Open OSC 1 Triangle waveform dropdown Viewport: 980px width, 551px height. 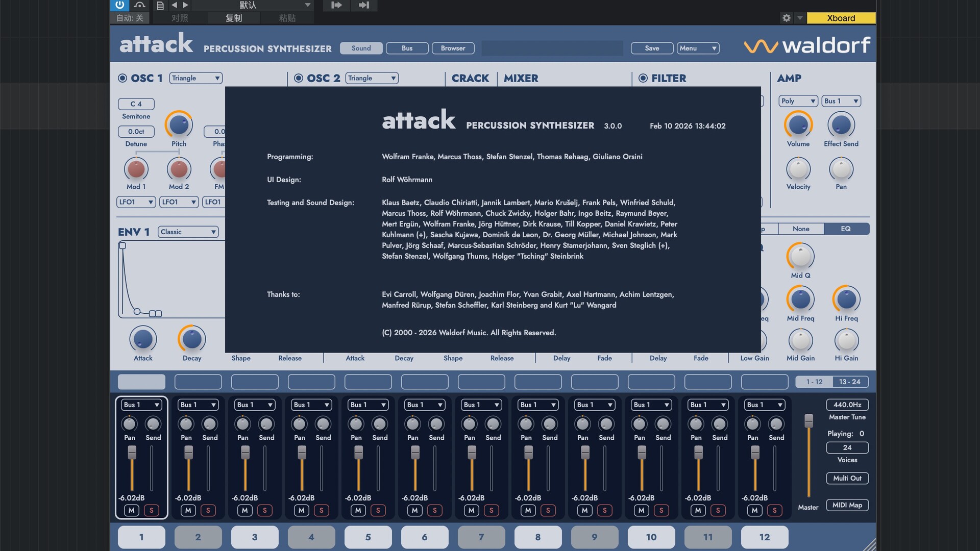tap(196, 78)
